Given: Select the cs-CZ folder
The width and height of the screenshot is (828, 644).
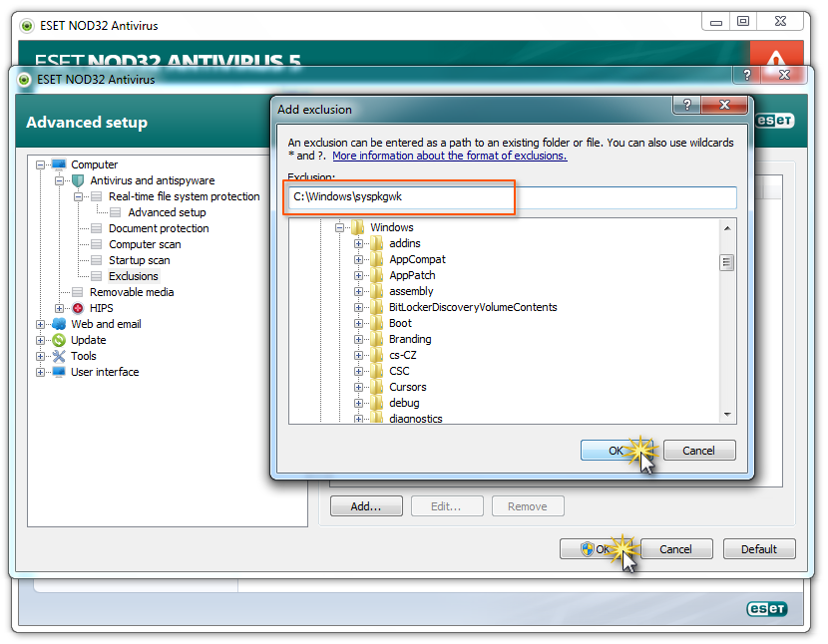Looking at the screenshot, I should 403,355.
